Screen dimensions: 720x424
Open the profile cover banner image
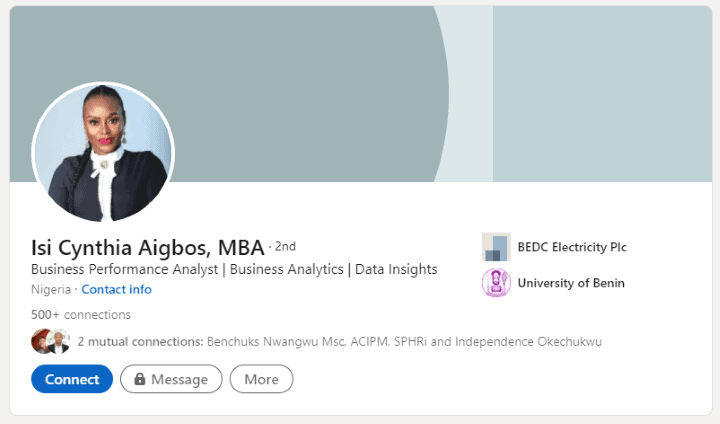click(x=360, y=94)
